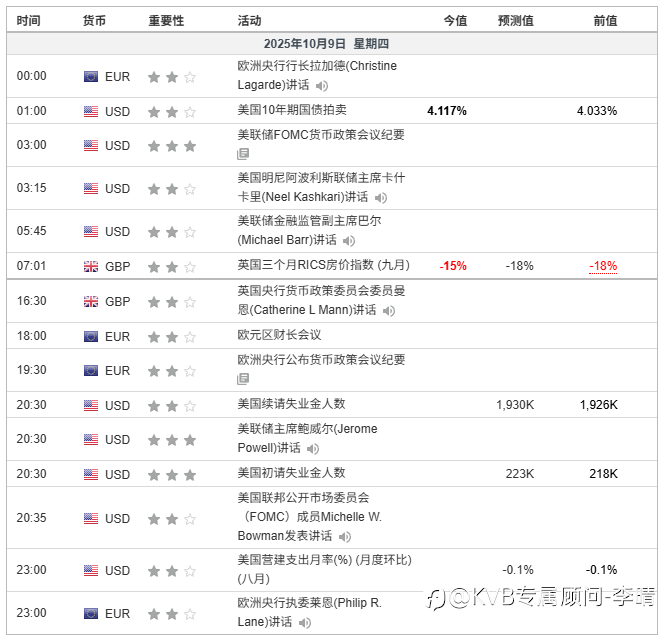The width and height of the screenshot is (663, 637).
Task: Open the 美国10年期国债拍卖 event
Action: 292,110
